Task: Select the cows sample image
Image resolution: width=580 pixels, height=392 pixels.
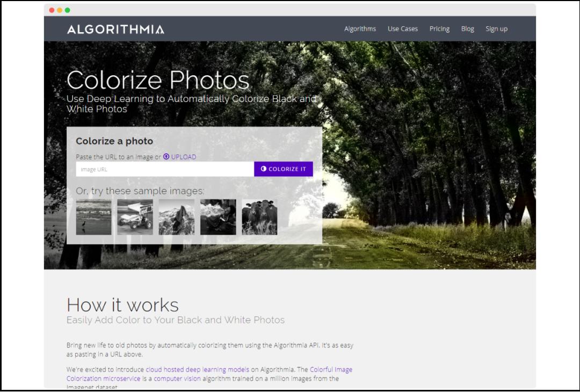Action: tap(259, 217)
